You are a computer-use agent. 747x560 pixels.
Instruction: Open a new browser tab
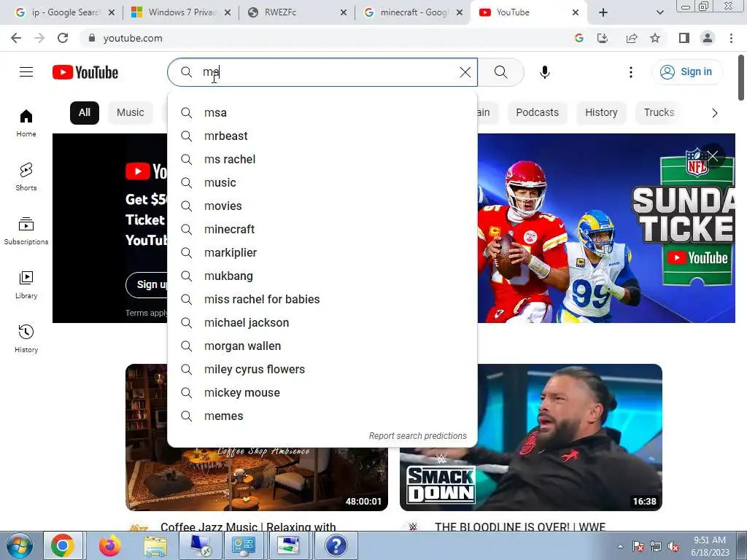coord(603,12)
